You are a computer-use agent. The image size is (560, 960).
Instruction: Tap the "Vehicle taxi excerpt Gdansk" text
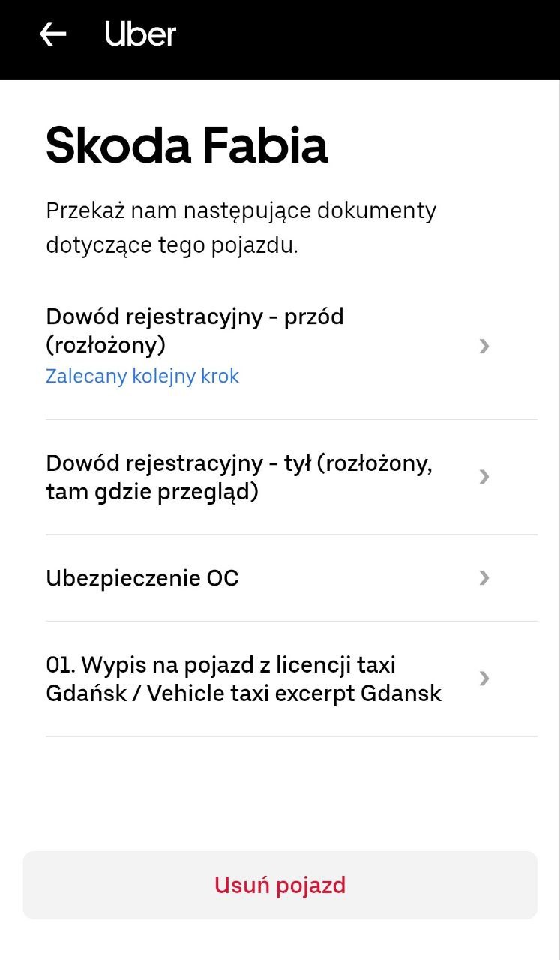[294, 693]
